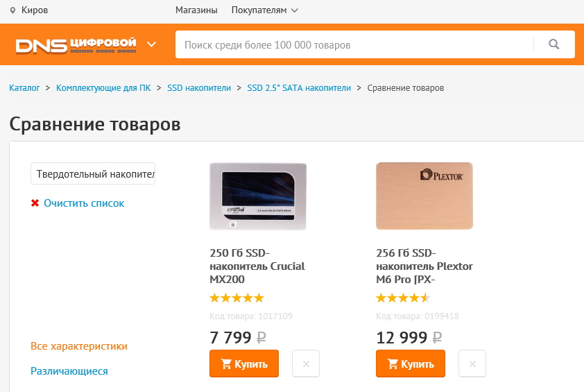The height and width of the screenshot is (392, 584).
Task: Click Plextor M6 Pro star rating
Action: pos(403,298)
